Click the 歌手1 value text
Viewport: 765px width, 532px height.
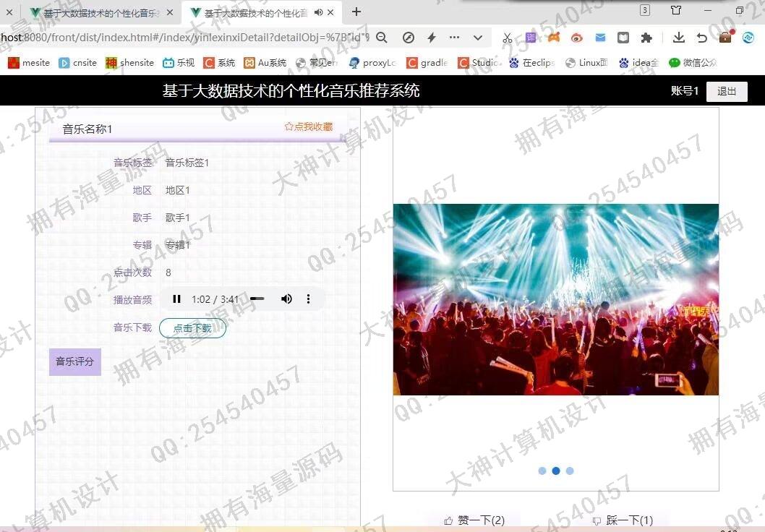coord(178,218)
